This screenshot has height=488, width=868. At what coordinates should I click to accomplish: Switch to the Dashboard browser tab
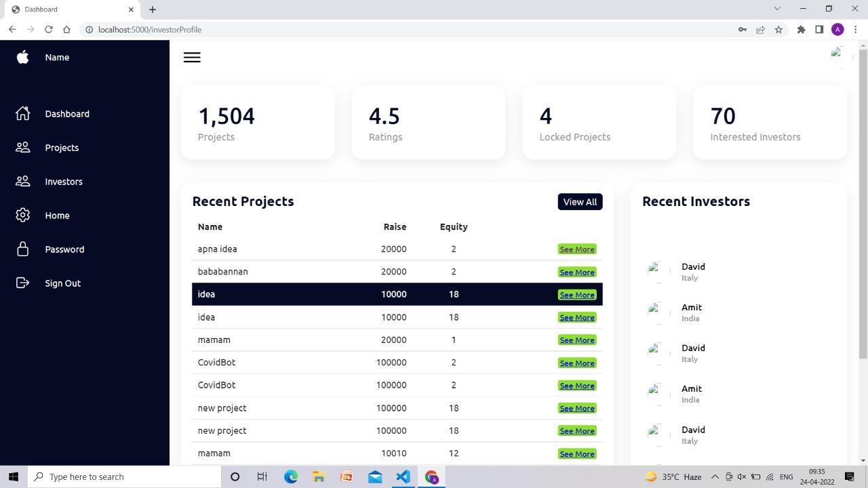(x=71, y=9)
